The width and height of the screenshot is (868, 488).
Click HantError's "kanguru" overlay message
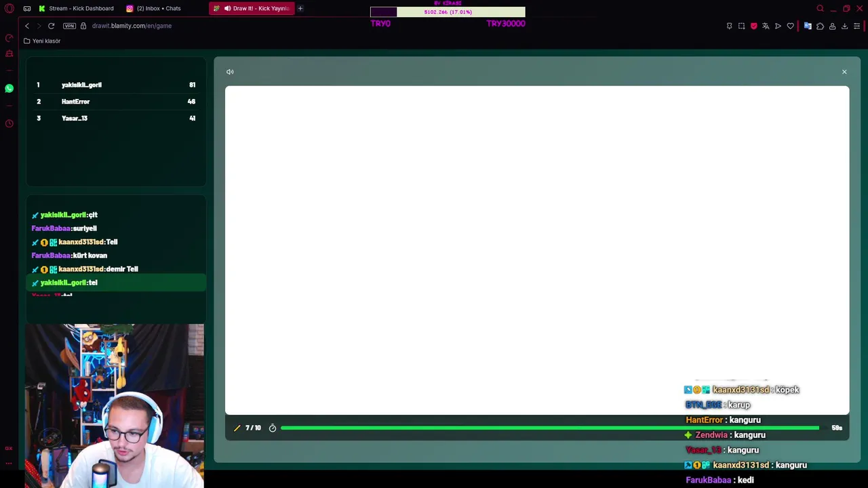(723, 420)
